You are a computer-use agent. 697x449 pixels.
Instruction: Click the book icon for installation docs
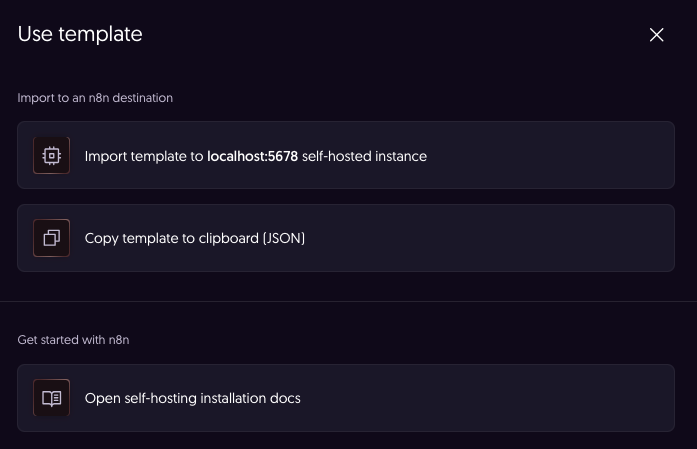(x=52, y=398)
